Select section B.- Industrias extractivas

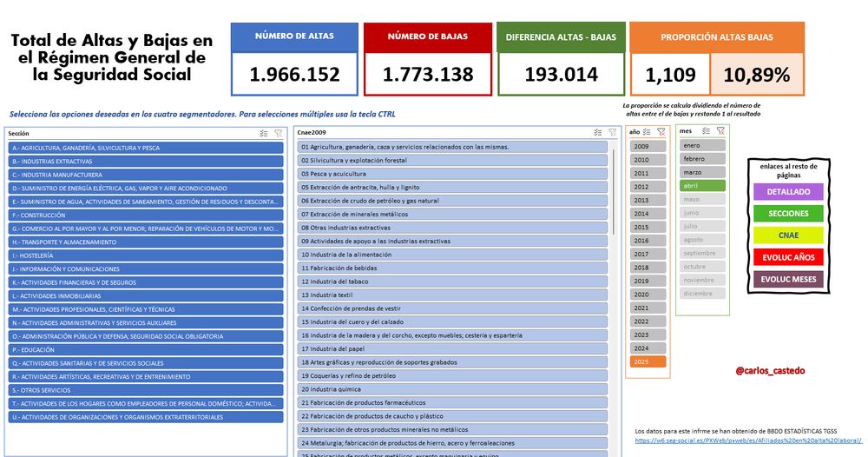[146, 162]
